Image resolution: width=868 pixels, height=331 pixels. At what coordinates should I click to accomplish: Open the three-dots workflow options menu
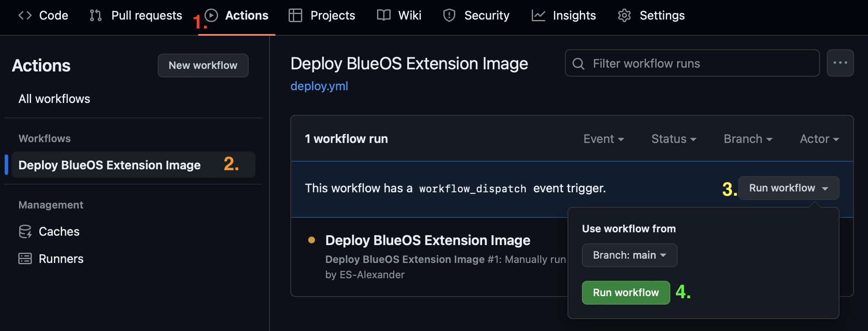(x=840, y=63)
